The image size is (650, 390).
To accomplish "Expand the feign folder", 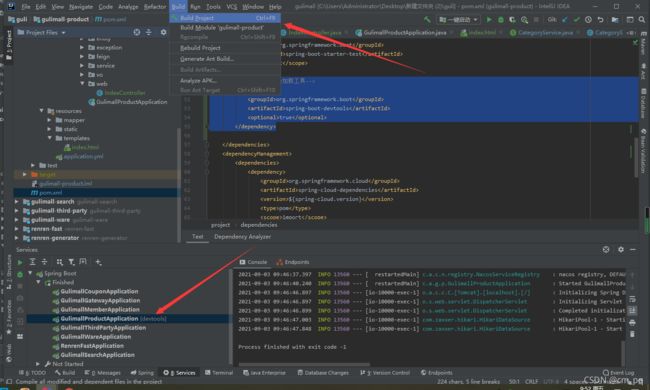I will [x=82, y=57].
